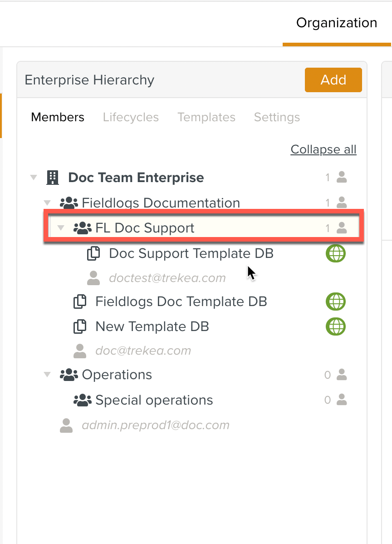
Task: Click the building icon of Doc Team Enterprise
Action: pyautogui.click(x=53, y=178)
